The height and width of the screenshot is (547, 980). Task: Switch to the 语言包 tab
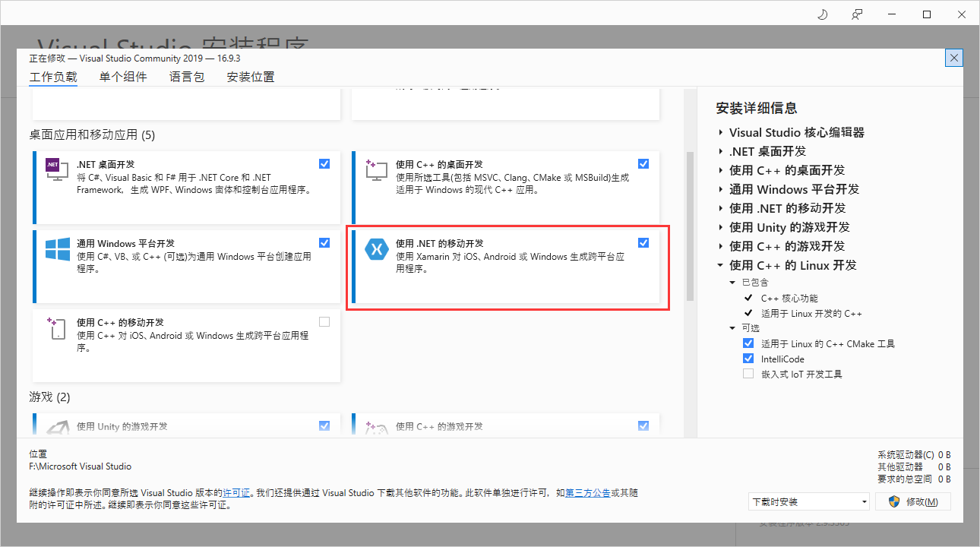(187, 77)
